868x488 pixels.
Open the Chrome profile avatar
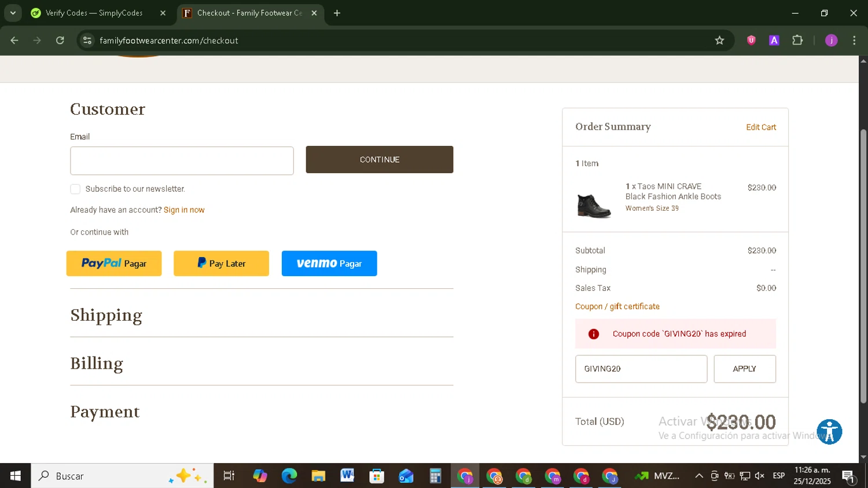coord(832,41)
